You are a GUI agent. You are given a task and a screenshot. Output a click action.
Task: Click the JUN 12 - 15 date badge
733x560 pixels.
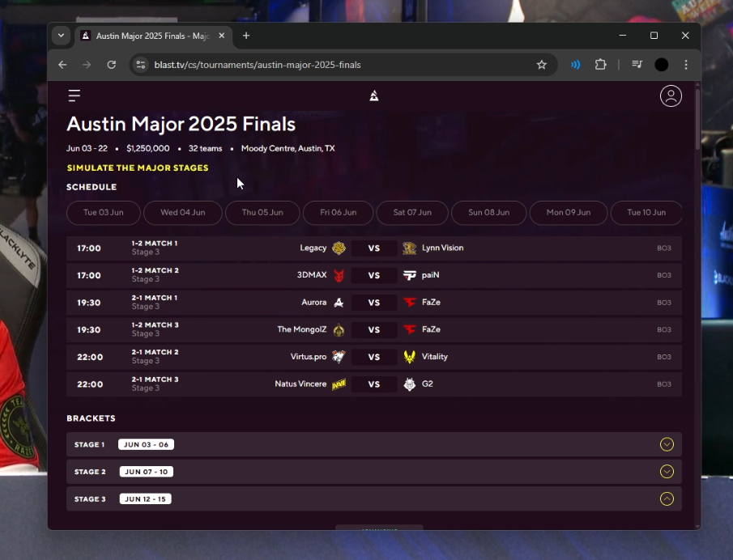pos(145,498)
